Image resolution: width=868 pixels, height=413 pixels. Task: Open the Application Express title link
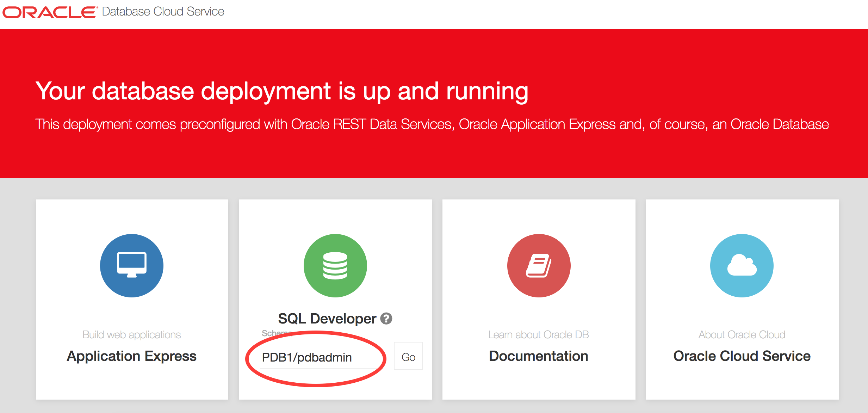(131, 356)
